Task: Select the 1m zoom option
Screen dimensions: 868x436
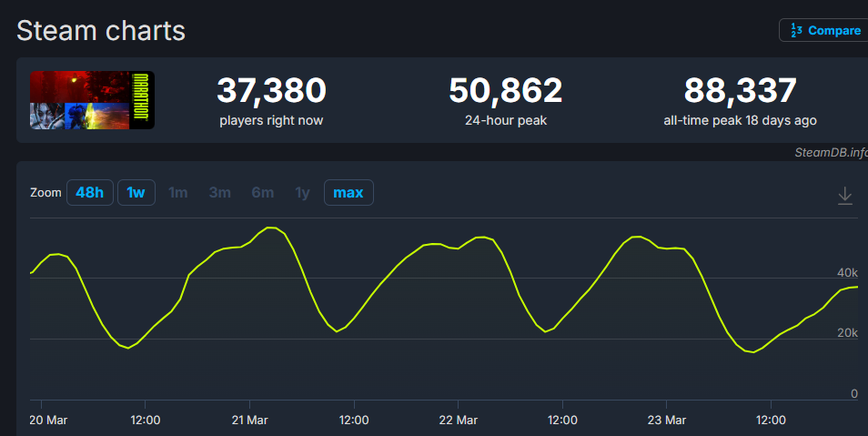Action: pos(177,193)
